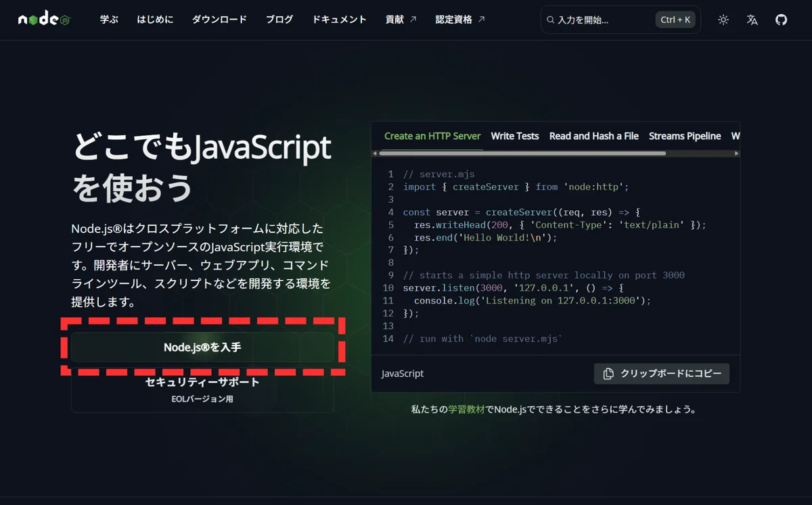Click the Ctrl + K shortcut badge
This screenshot has height=505, width=812.
tap(675, 20)
